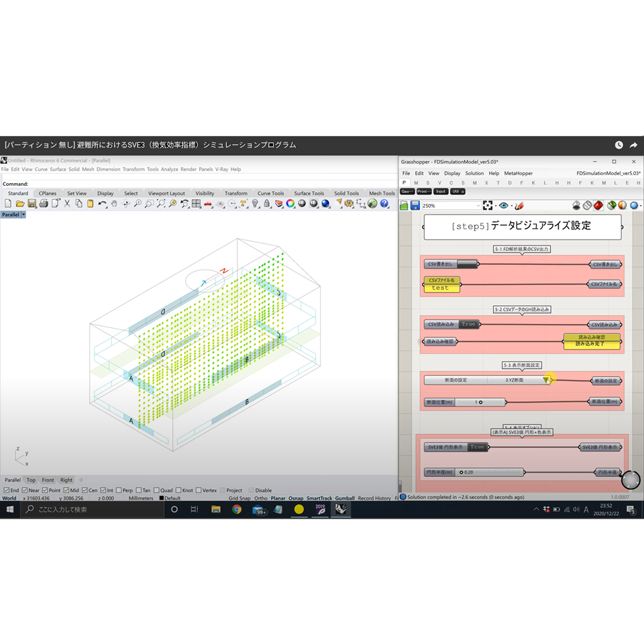The width and height of the screenshot is (644, 644).
Task: Open the Curve Tools toolbar tab
Action: click(x=270, y=193)
